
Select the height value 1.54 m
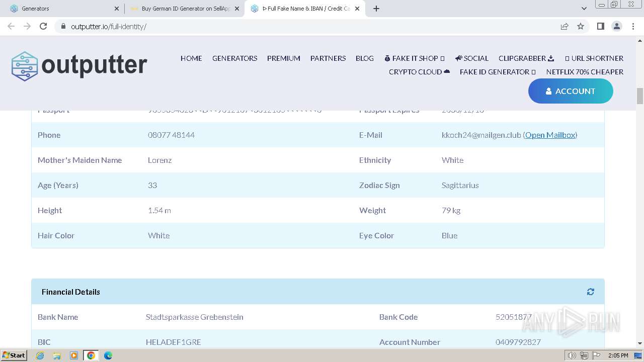pos(159,210)
